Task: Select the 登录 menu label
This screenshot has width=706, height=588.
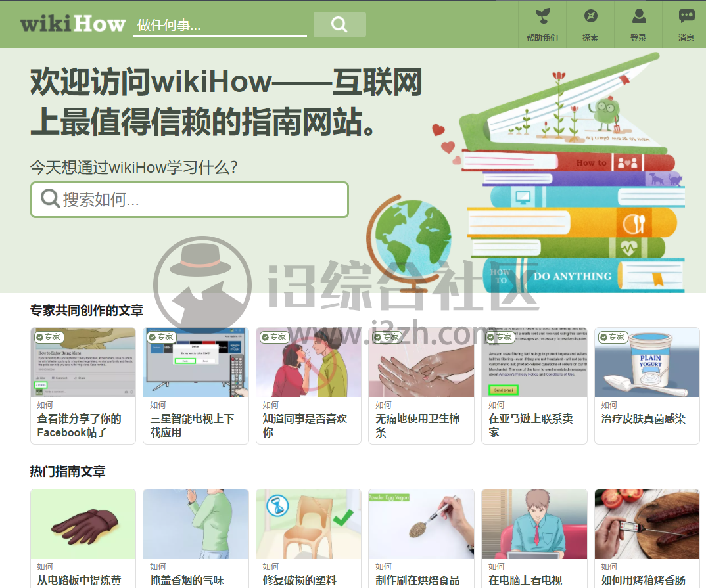Action: pyautogui.click(x=638, y=38)
